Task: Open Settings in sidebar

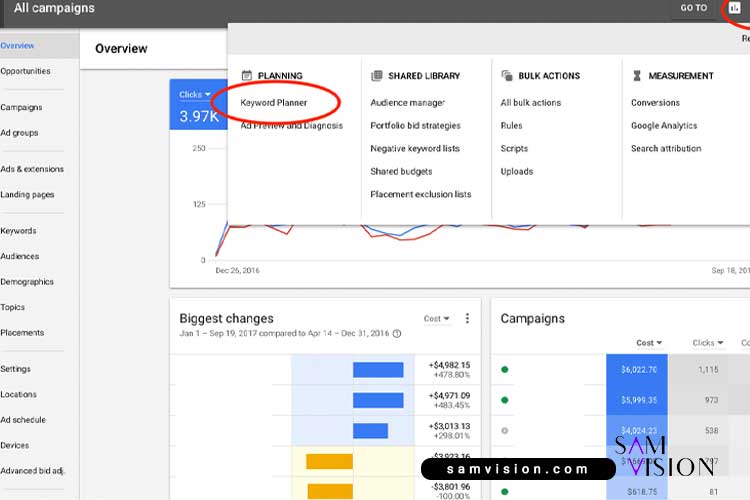Action: [15, 369]
